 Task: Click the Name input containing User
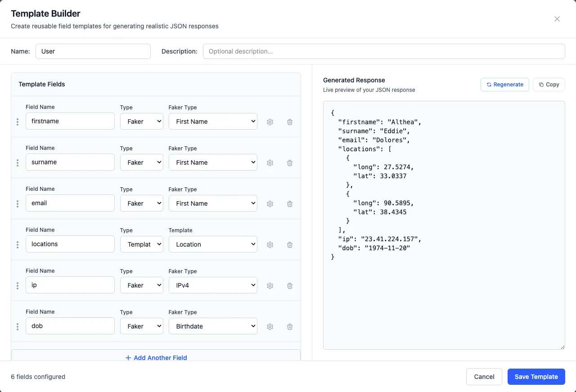[x=93, y=51]
